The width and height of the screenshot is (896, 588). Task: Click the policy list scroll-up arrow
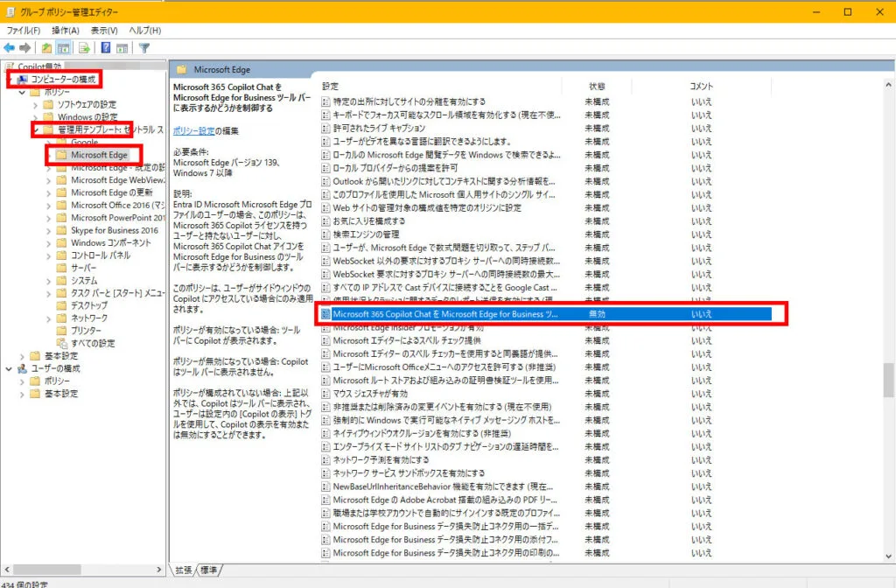889,85
